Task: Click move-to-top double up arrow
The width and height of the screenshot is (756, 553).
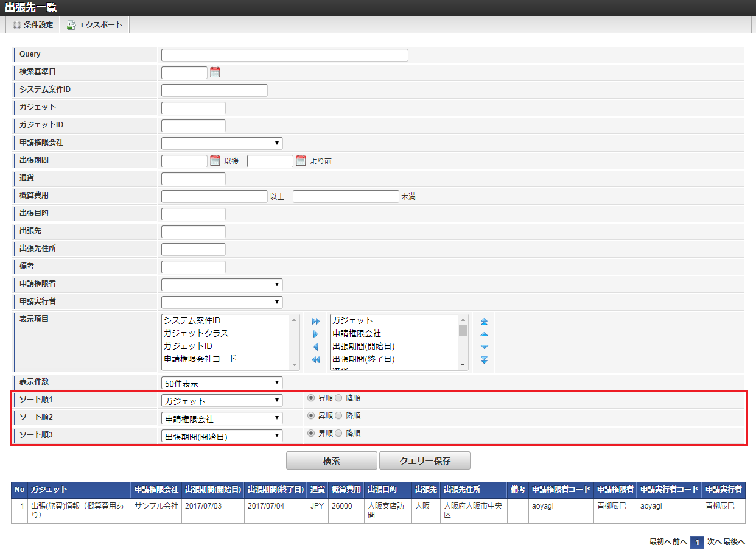Action: point(484,321)
